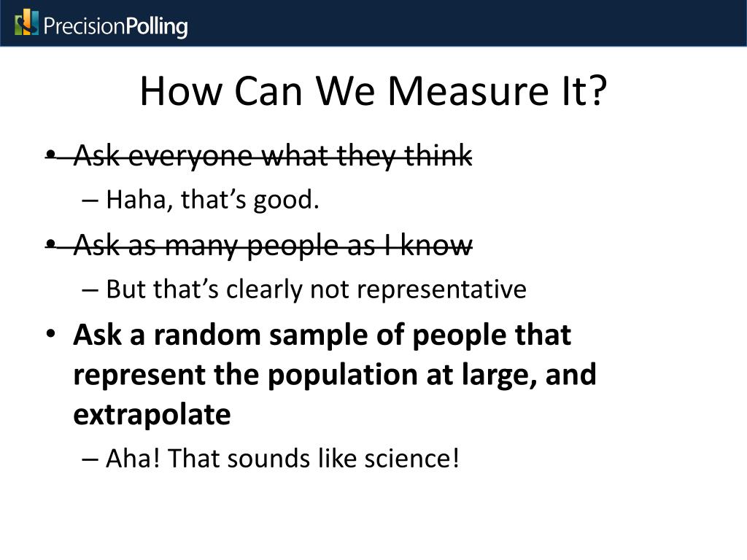Click the dash before Haha, that's good
747x560 pixels.
tap(90, 201)
